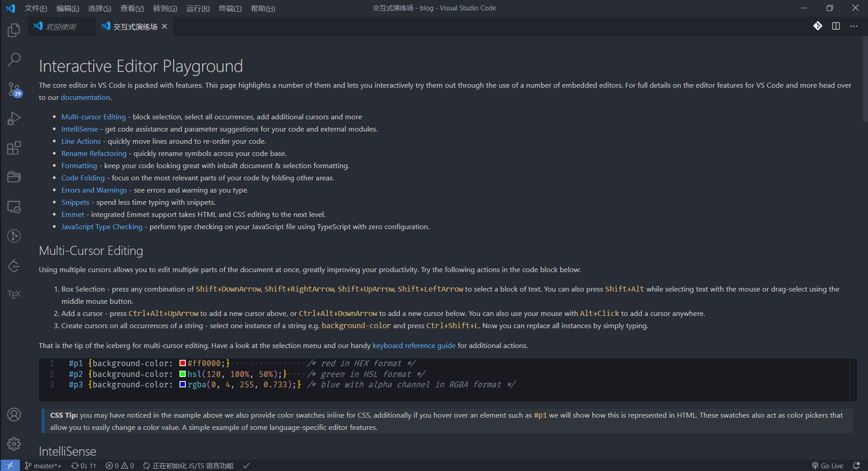Viewport: 868px width, 471px height.
Task: Open the Manage gear settings icon
Action: [14, 444]
